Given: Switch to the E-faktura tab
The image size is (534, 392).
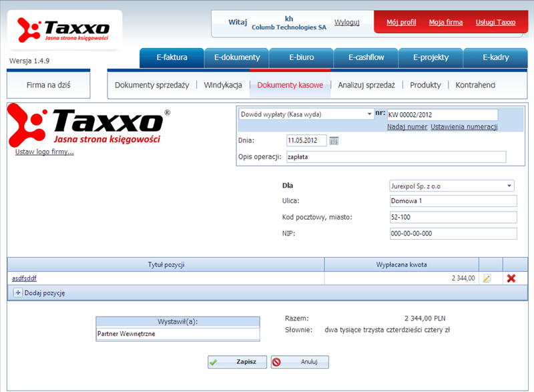Looking at the screenshot, I should 172,57.
